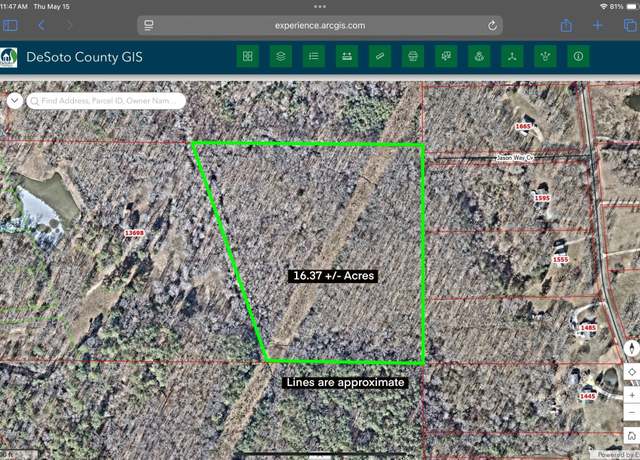Open the person-location lookup widget
The width and height of the screenshot is (640, 460).
tap(479, 56)
